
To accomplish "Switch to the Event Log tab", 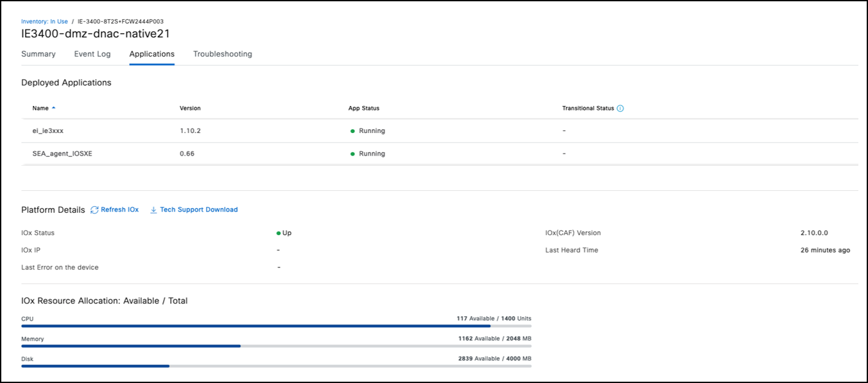I will pos(92,54).
